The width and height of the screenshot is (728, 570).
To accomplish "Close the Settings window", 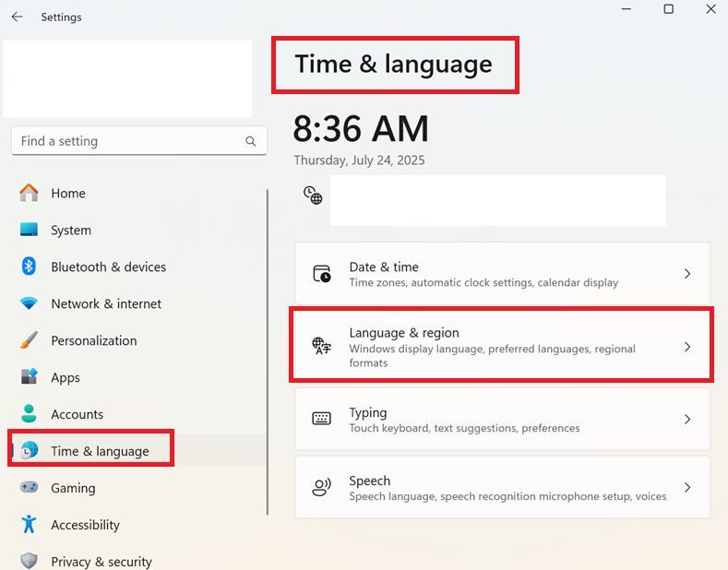I will pos(710,9).
